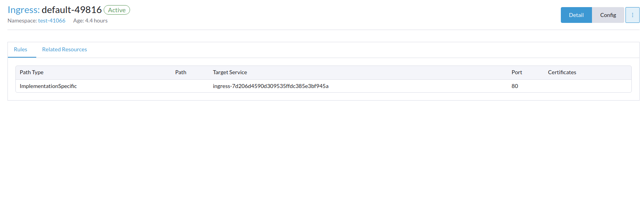Image resolution: width=644 pixels, height=221 pixels.
Task: Click the Path column header
Action: tap(181, 72)
